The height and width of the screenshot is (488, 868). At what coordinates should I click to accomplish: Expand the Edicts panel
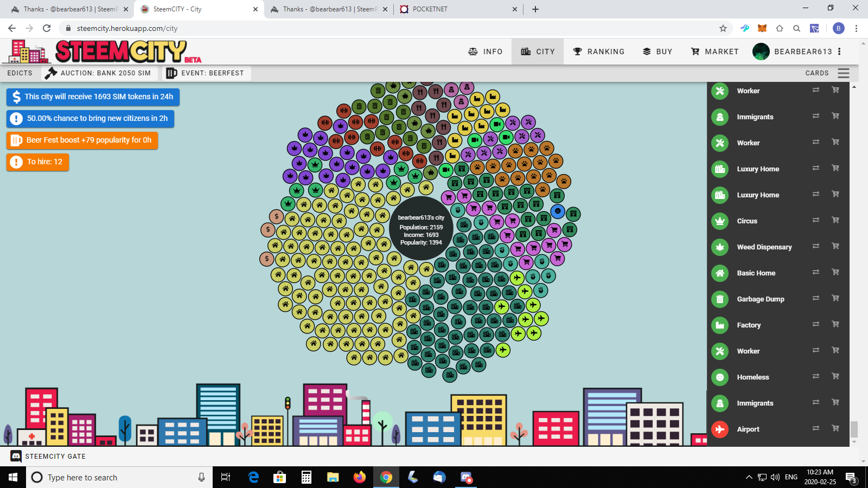coord(20,73)
